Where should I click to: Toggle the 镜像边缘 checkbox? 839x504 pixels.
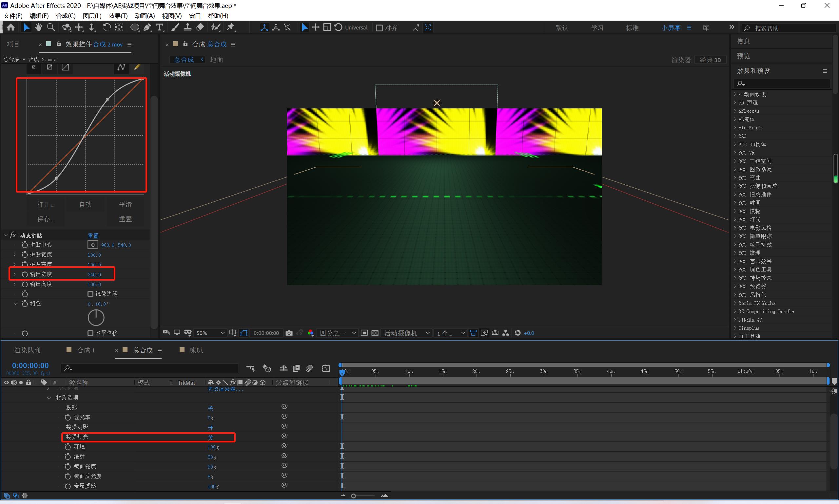[x=90, y=294]
